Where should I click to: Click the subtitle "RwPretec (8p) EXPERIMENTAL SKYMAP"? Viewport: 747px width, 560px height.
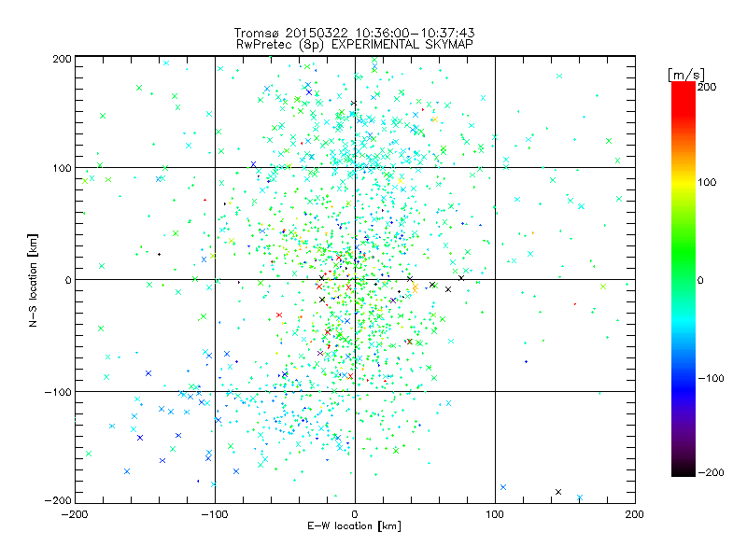pyautogui.click(x=355, y=44)
